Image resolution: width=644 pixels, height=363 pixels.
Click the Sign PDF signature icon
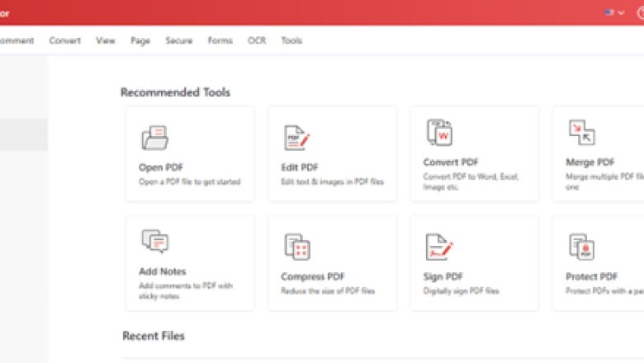click(x=439, y=247)
